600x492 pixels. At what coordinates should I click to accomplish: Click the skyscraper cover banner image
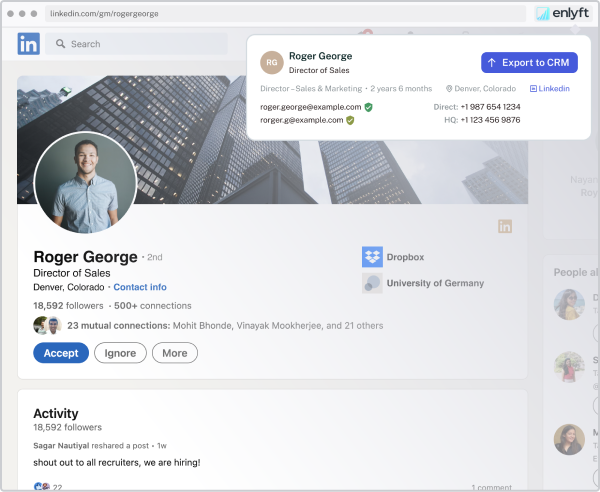pos(272,140)
